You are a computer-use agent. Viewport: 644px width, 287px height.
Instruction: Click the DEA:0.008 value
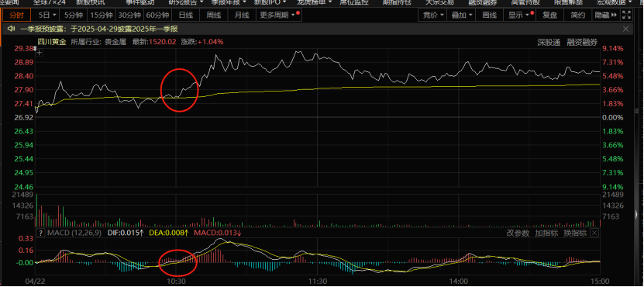[169, 233]
